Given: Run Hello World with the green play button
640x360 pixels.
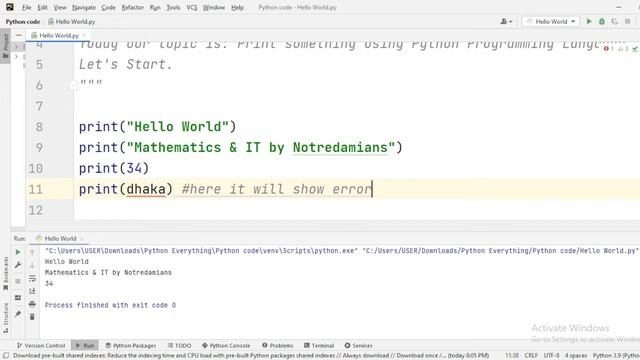Looking at the screenshot, I should coord(589,21).
